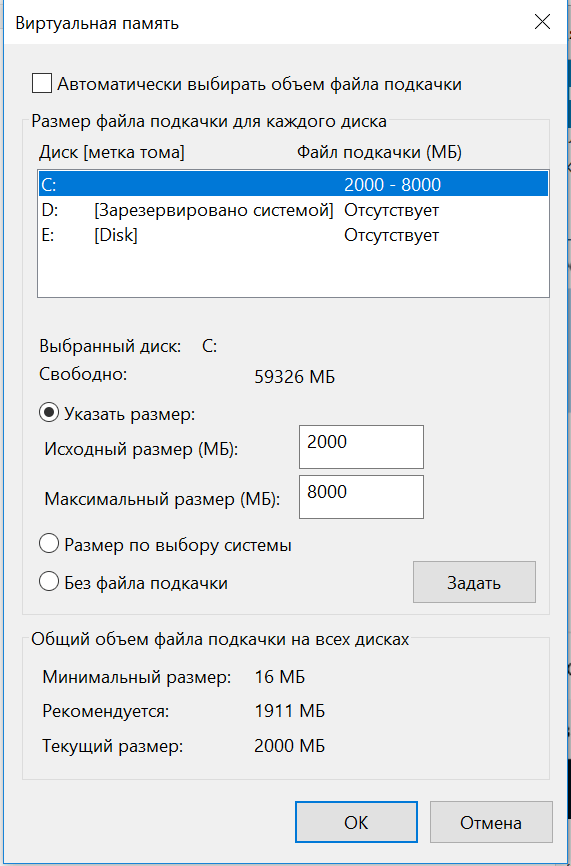The width and height of the screenshot is (571, 866).
Task: Close the Виртуальная память dialog
Action: click(x=542, y=23)
